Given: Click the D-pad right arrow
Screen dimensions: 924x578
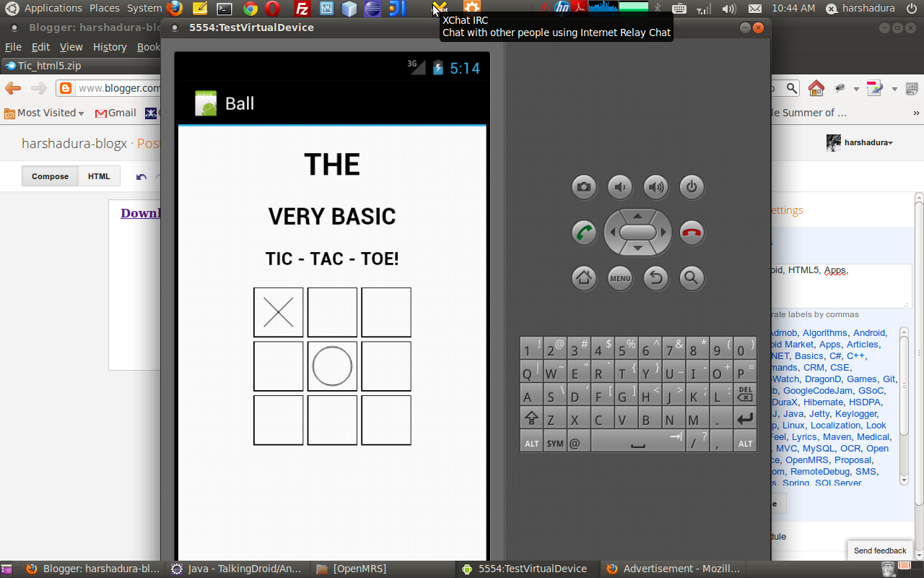Looking at the screenshot, I should pos(663,233).
